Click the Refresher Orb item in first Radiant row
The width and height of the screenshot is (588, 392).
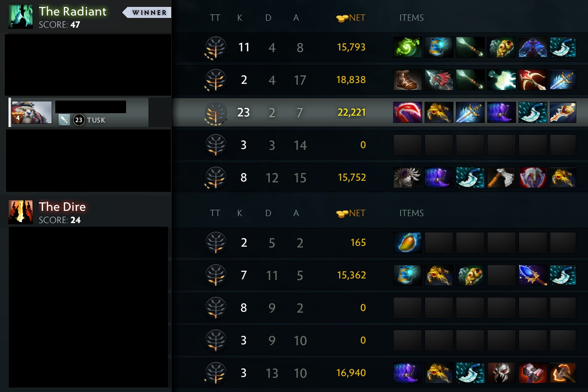407,47
